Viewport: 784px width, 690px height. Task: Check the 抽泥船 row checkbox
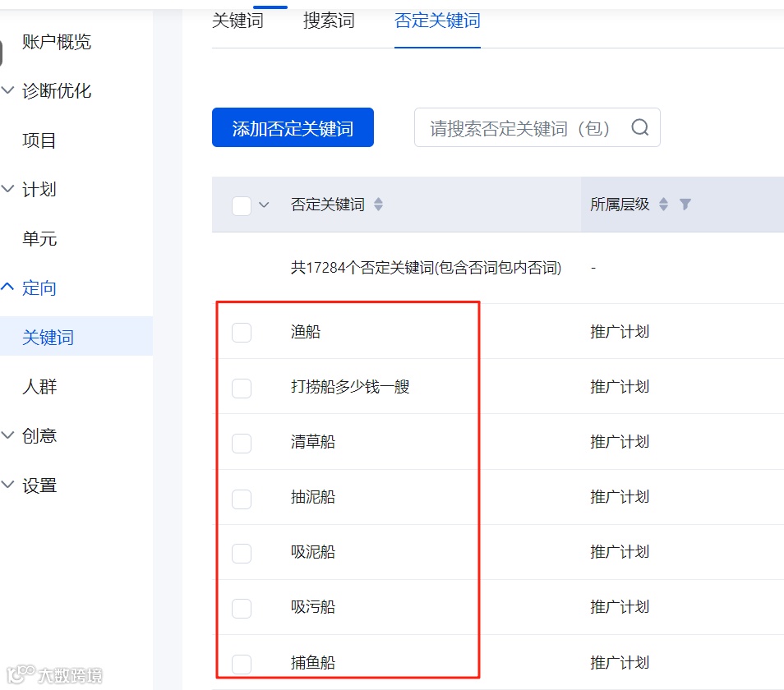(242, 499)
